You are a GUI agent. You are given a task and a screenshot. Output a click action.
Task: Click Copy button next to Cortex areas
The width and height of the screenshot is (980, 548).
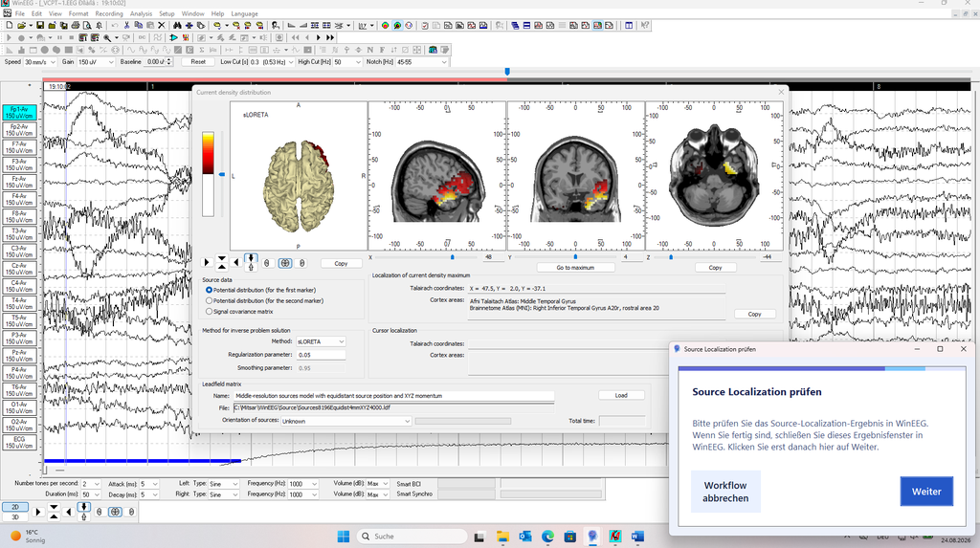[x=754, y=315]
